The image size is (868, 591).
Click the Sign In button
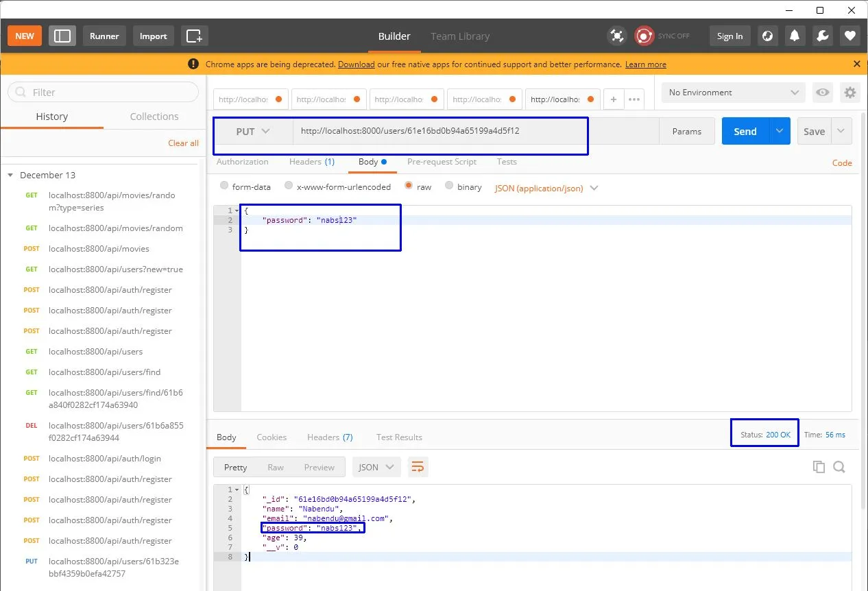(730, 36)
